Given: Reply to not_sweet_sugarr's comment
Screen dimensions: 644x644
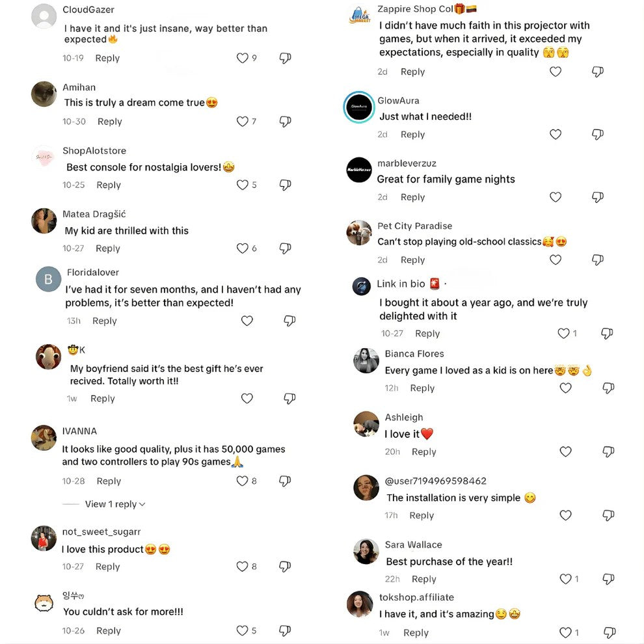Looking at the screenshot, I should click(x=107, y=567).
